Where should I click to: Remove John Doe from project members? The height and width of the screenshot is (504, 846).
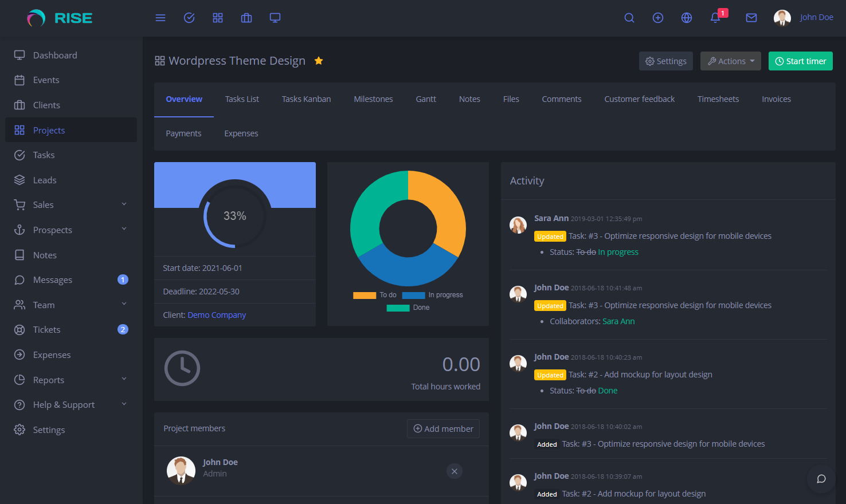coord(455,471)
